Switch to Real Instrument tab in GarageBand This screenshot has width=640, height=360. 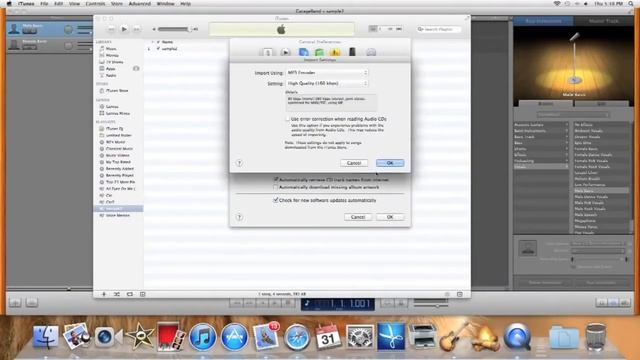tap(543, 20)
